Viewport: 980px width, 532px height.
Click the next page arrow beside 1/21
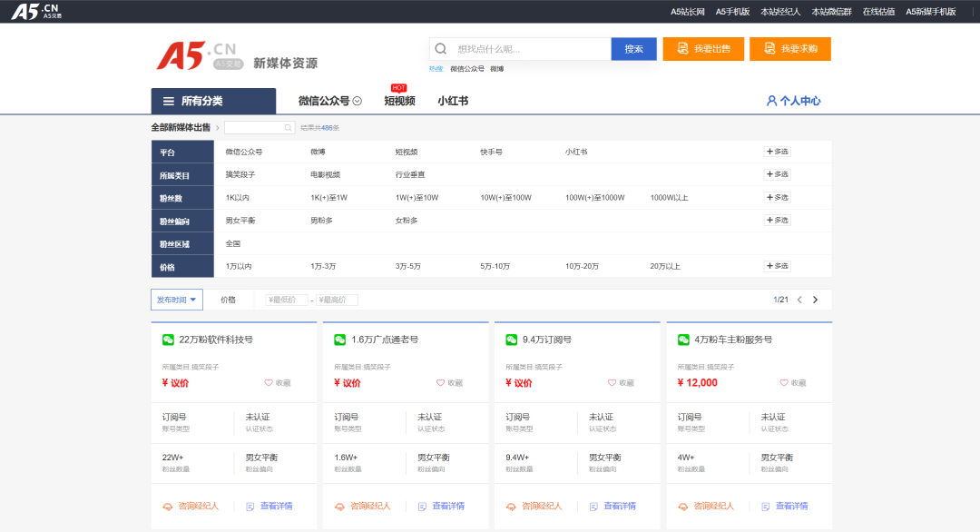click(x=815, y=300)
